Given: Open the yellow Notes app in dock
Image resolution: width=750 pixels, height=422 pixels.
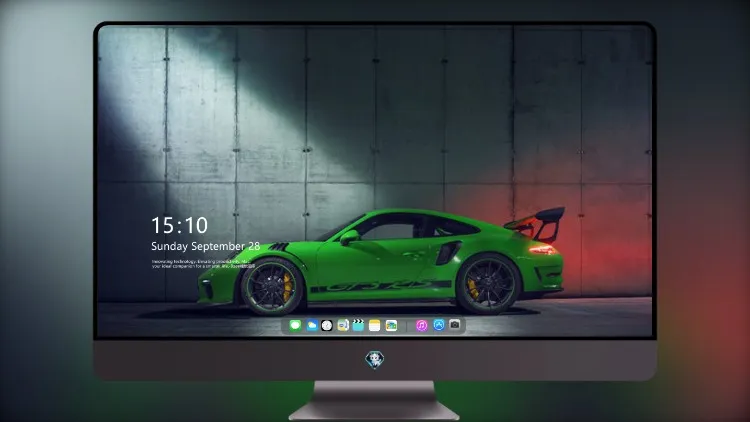Looking at the screenshot, I should pyautogui.click(x=375, y=326).
